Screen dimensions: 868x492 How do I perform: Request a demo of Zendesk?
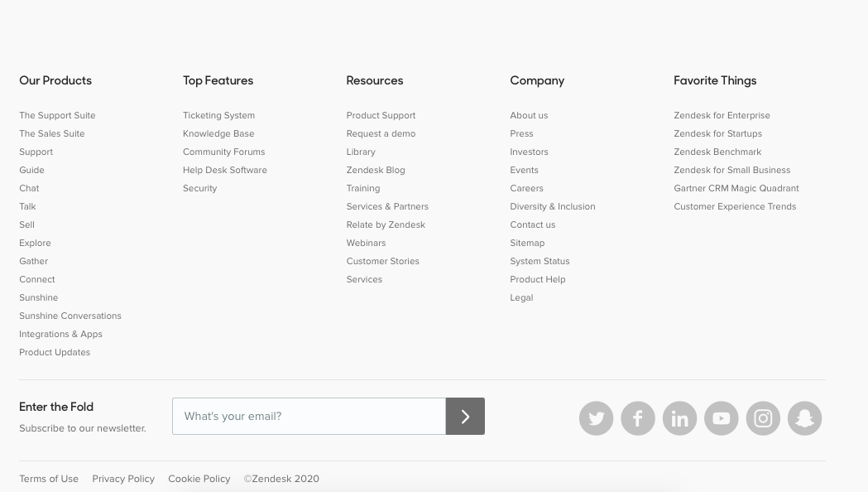pos(381,133)
